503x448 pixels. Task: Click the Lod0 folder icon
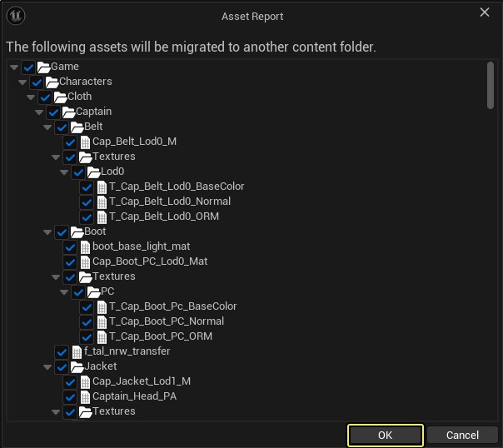point(93,172)
